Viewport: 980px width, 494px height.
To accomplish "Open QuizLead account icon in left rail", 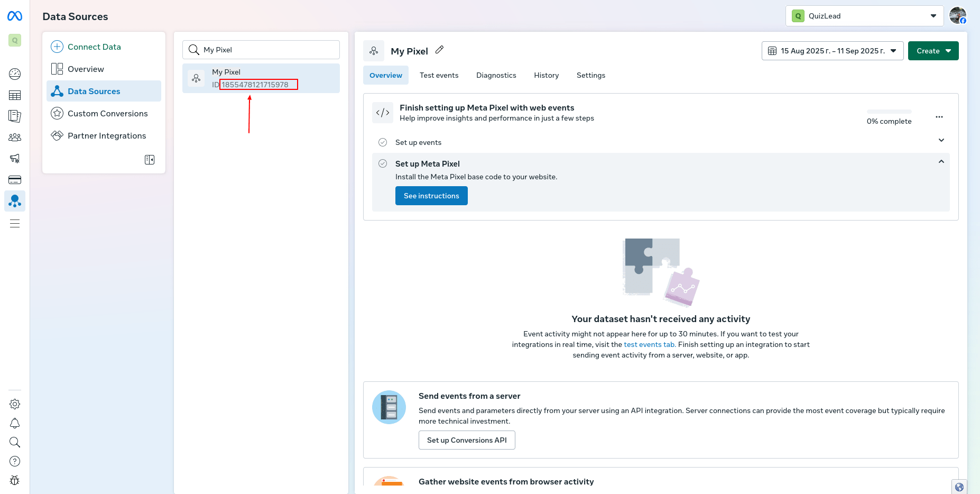I will [15, 40].
